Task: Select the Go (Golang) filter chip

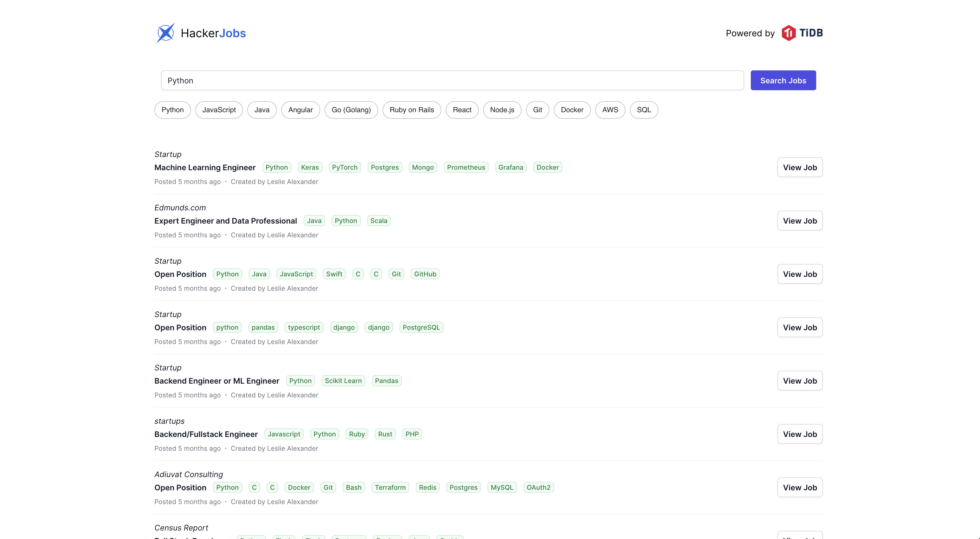Action: tap(351, 110)
